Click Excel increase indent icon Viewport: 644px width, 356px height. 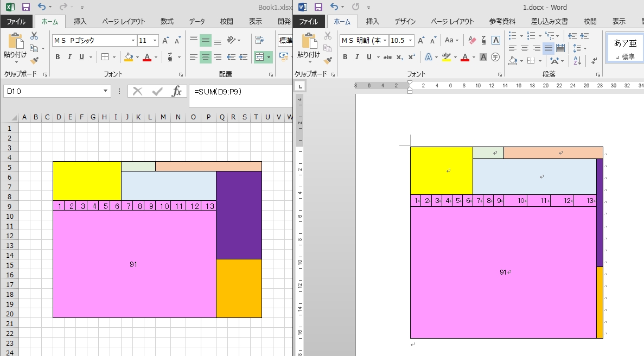(x=243, y=56)
